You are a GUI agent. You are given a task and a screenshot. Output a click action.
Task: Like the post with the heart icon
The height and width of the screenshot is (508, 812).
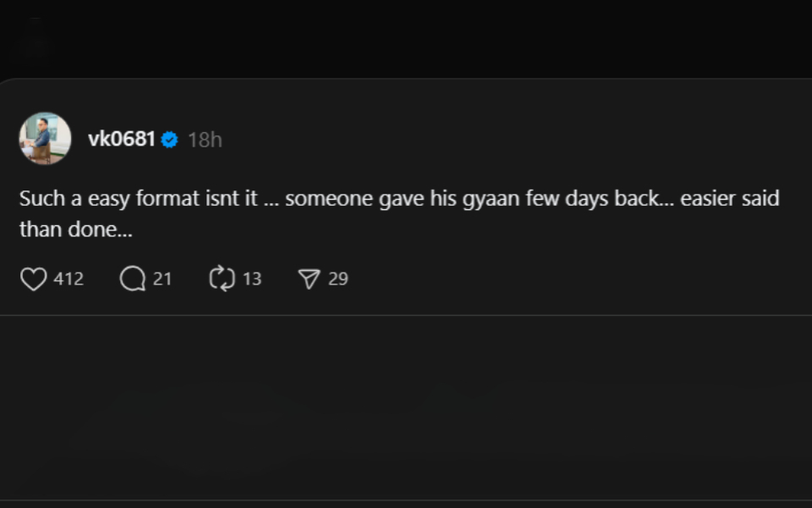[33, 279]
